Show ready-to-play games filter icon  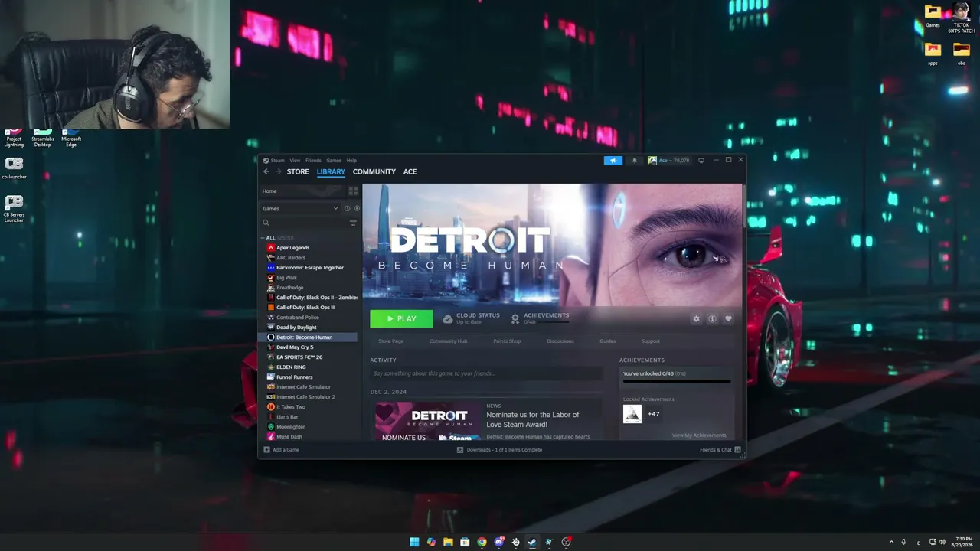pyautogui.click(x=356, y=208)
